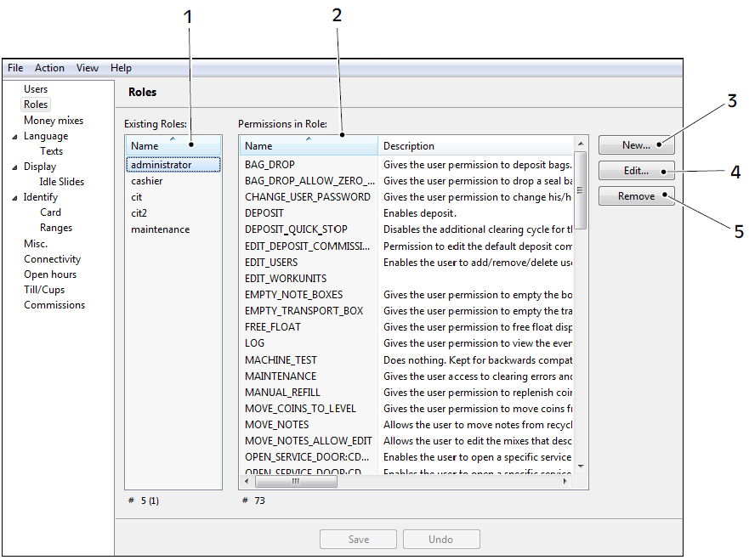Viewport: 749px width, 560px height.
Task: Open the File menu
Action: (14, 68)
